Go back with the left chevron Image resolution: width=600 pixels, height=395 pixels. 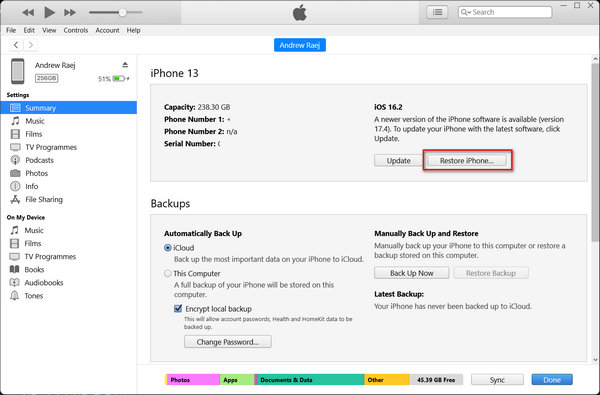tap(16, 45)
